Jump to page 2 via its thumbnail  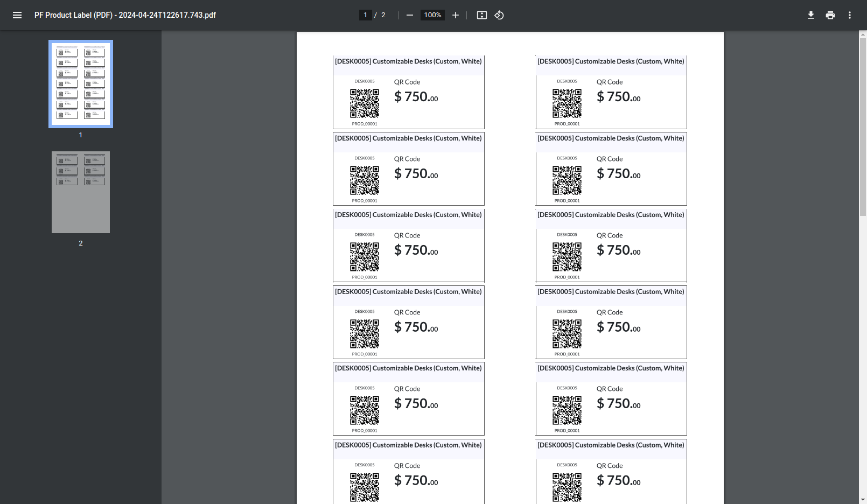[80, 192]
